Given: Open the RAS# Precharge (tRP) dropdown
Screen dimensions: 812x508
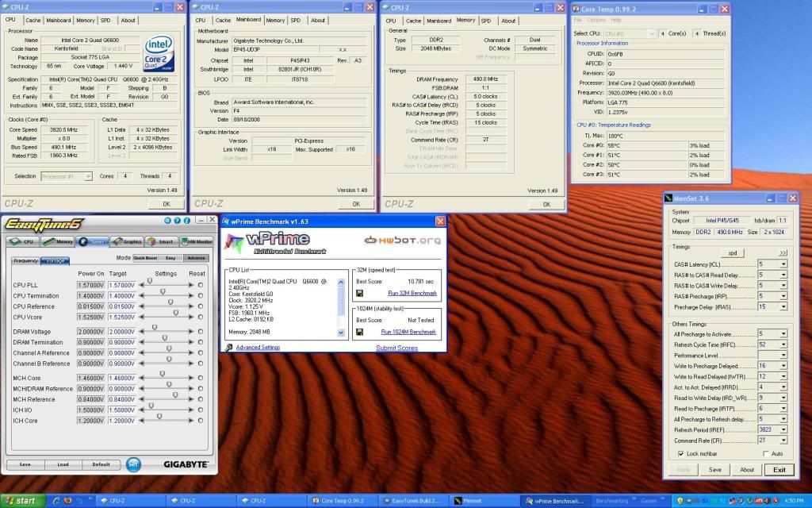Looking at the screenshot, I should tap(783, 296).
